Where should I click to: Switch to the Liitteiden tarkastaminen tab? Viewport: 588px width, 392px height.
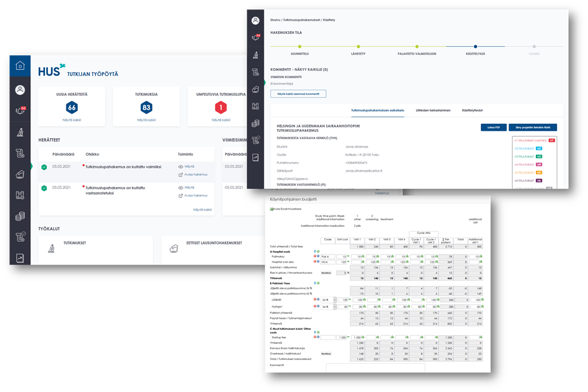pos(425,110)
